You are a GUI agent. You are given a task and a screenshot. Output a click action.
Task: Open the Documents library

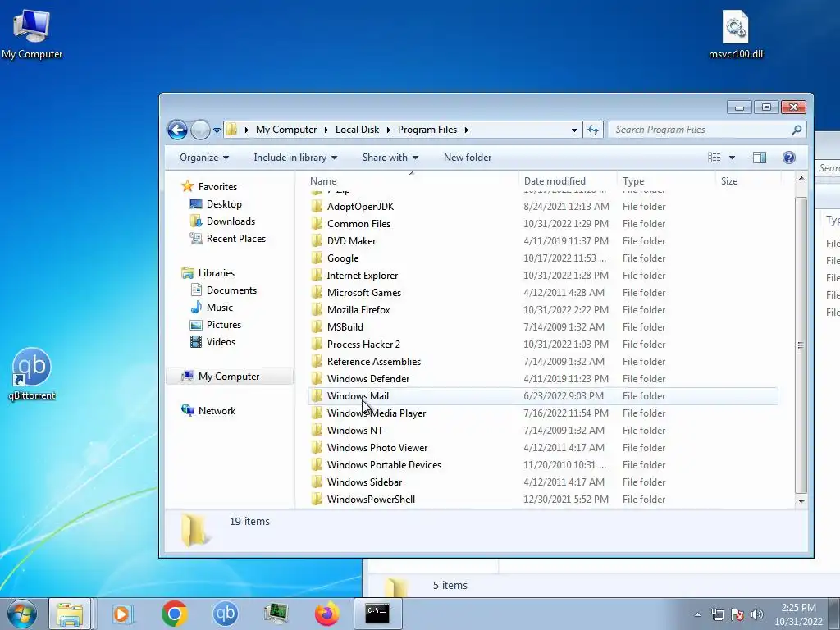231,290
